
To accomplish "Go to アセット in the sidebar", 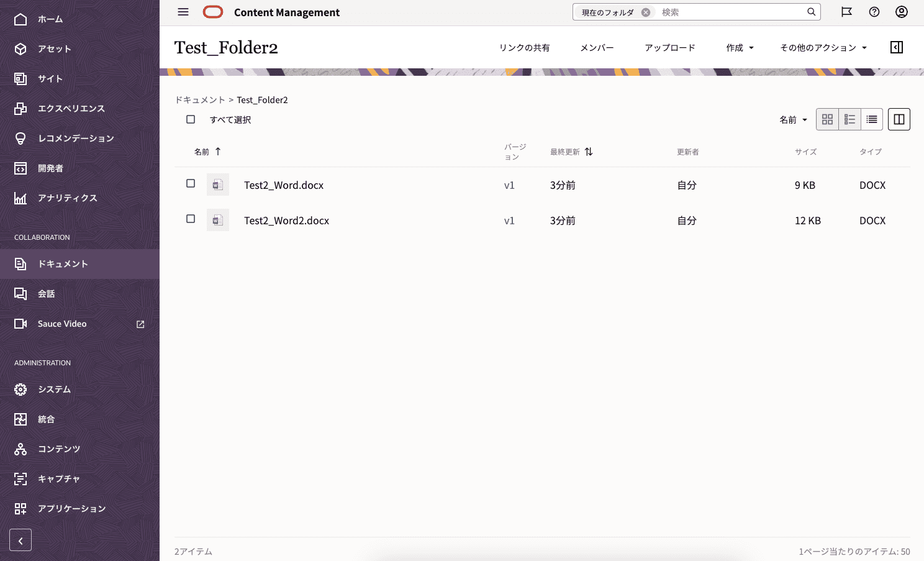I will coord(54,49).
